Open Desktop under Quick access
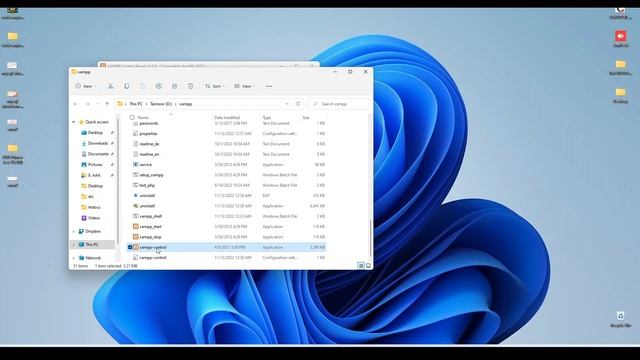The width and height of the screenshot is (640, 360). click(95, 133)
